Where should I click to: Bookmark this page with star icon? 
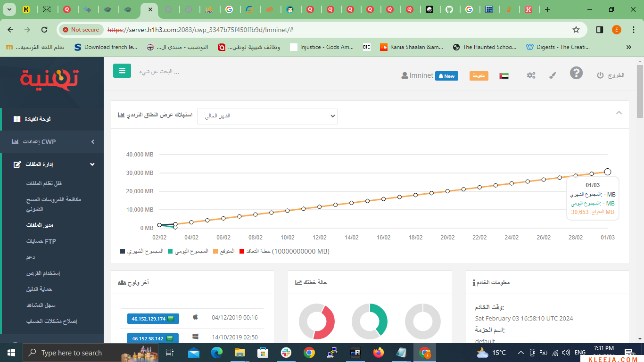576,30
